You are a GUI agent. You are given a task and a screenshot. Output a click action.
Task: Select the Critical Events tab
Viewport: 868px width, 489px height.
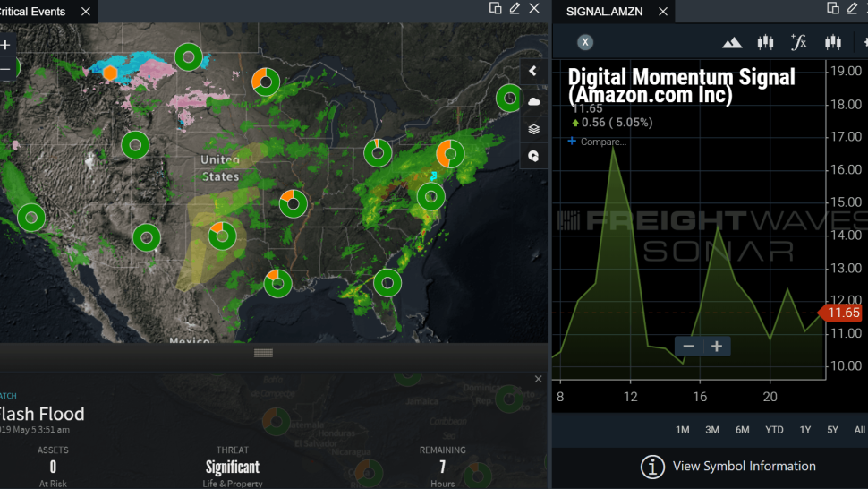(32, 12)
